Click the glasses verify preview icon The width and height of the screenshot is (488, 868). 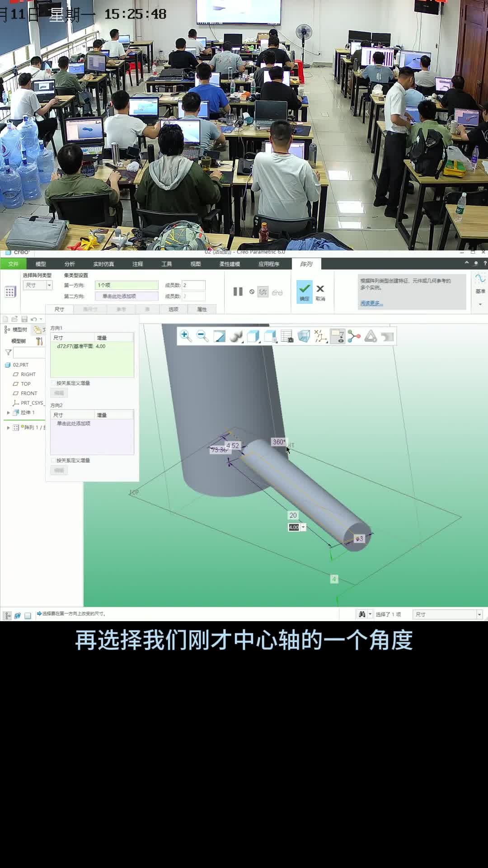coord(277,292)
